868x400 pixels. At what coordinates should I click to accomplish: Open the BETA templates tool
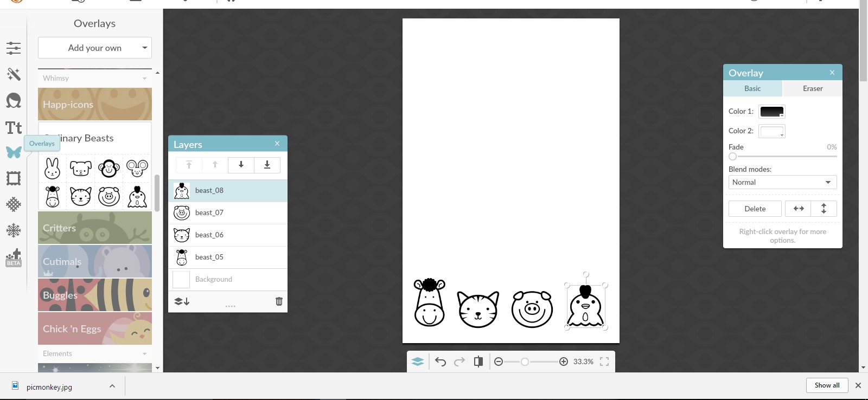(x=14, y=257)
